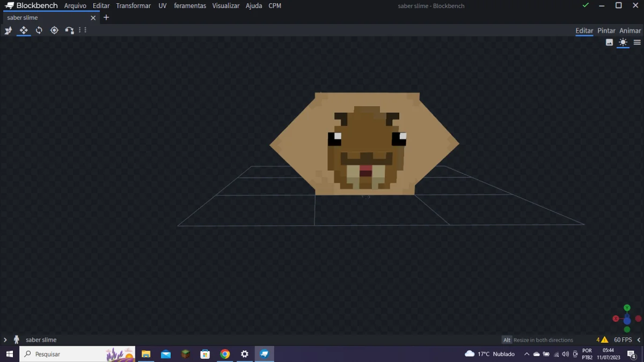The width and height of the screenshot is (644, 362).
Task: Open Google Chrome from taskbar
Action: point(225,354)
